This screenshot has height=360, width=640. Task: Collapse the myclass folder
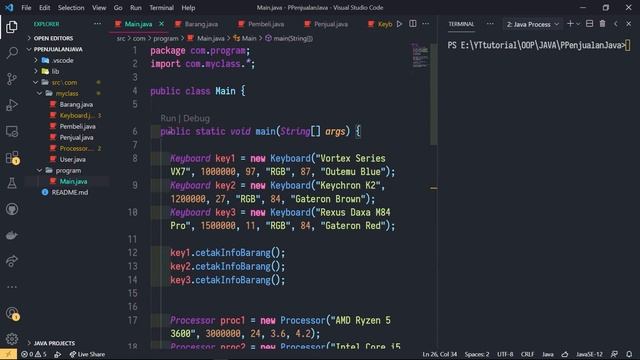[67, 93]
